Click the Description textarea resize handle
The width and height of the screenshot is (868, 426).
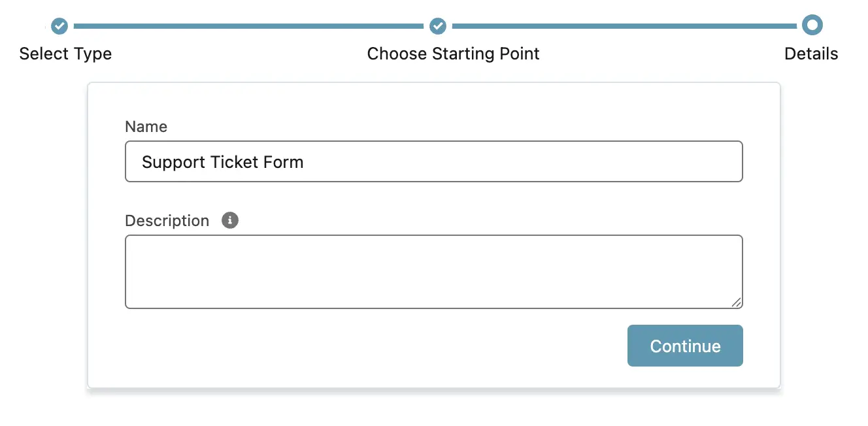pyautogui.click(x=737, y=302)
